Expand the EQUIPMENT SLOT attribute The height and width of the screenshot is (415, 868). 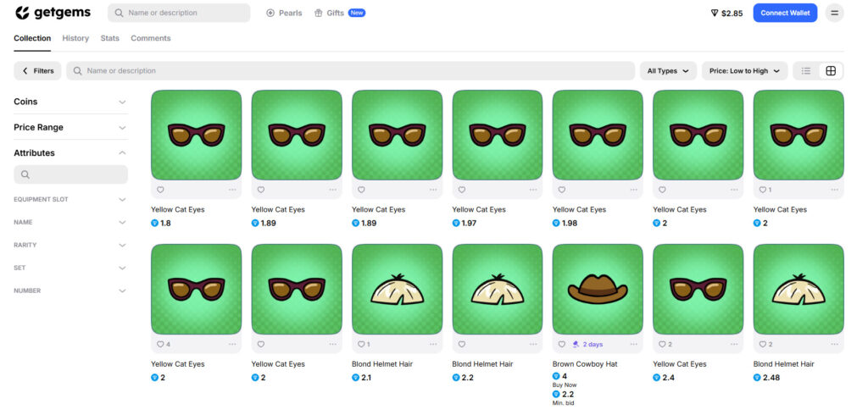pyautogui.click(x=71, y=199)
